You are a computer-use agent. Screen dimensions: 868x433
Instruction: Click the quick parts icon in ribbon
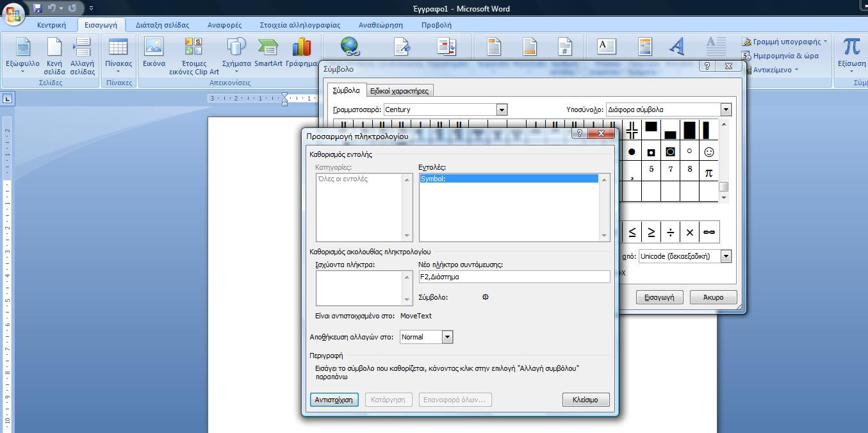coord(644,47)
